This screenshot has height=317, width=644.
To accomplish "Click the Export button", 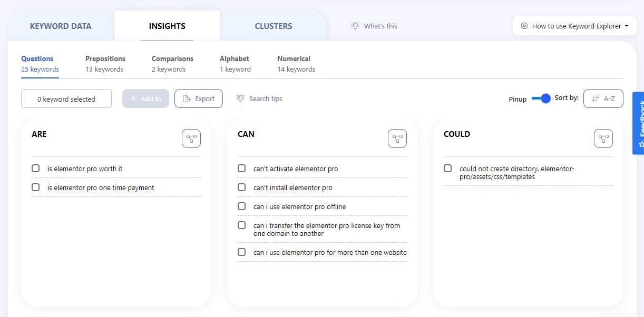I will pos(198,98).
